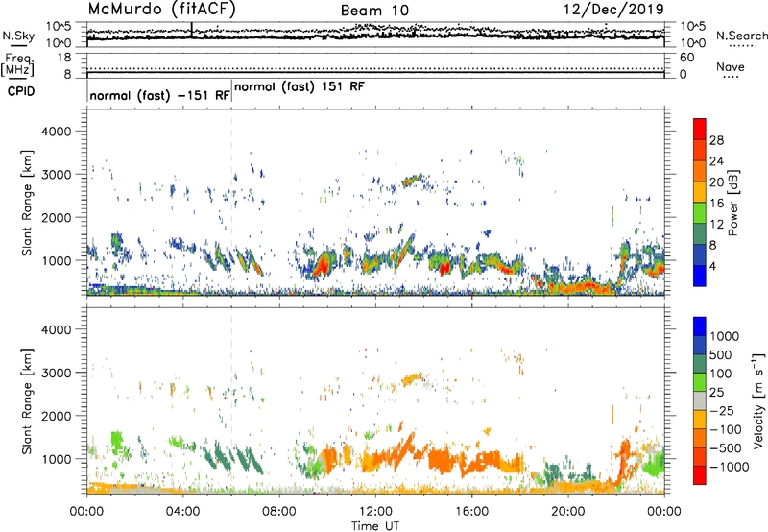Click the 4 tick on Power colorbar
The width and height of the screenshot is (768, 532).
(713, 267)
